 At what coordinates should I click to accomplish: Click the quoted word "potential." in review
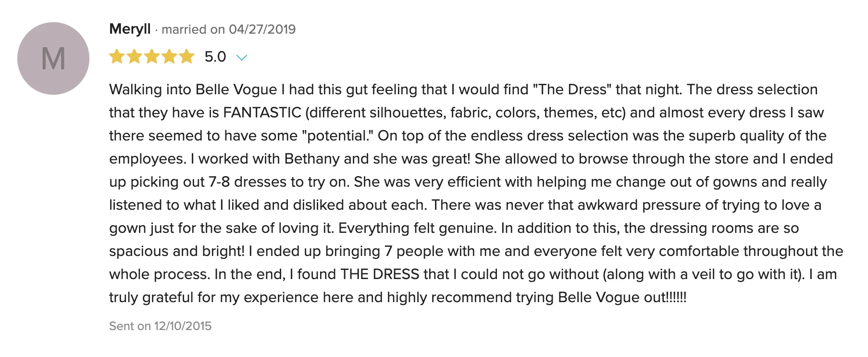coord(338,136)
